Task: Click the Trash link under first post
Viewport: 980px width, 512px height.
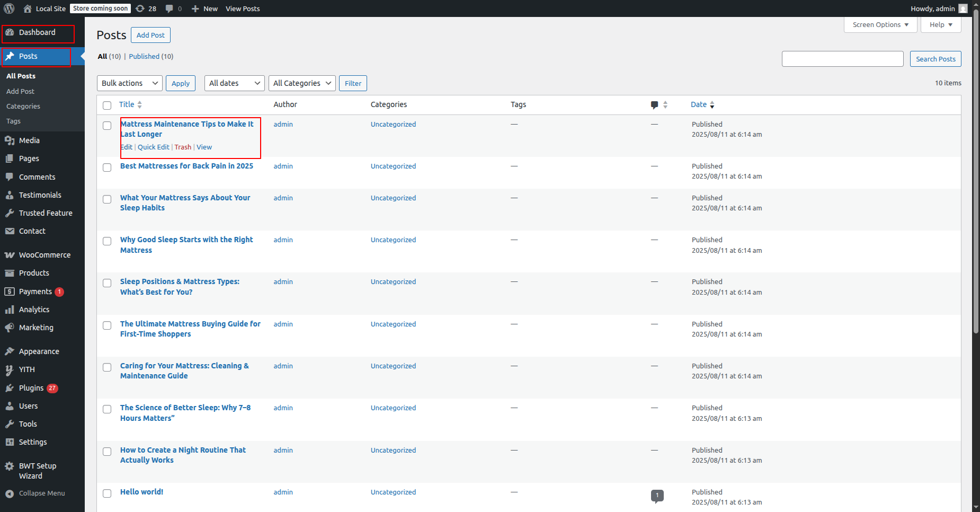Action: tap(183, 147)
